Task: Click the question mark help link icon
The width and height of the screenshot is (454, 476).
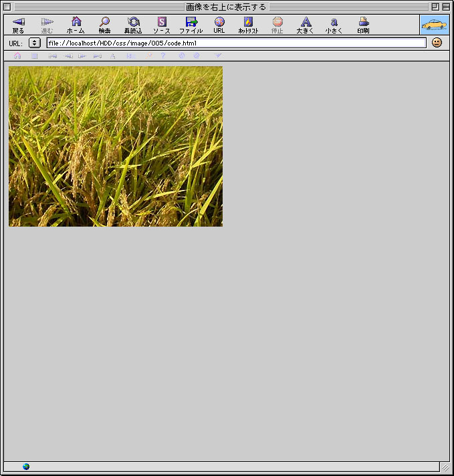Action: point(163,56)
